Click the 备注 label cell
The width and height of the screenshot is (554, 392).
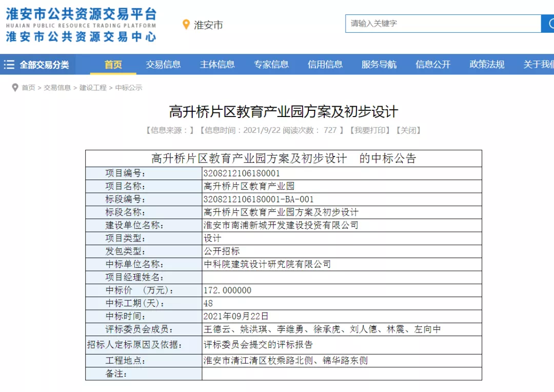pos(144,374)
